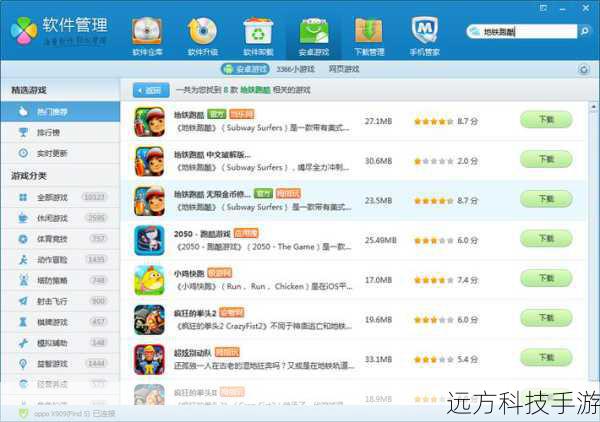Click the green 官方 tag on the first 地铁跑酷 result

coord(217,114)
